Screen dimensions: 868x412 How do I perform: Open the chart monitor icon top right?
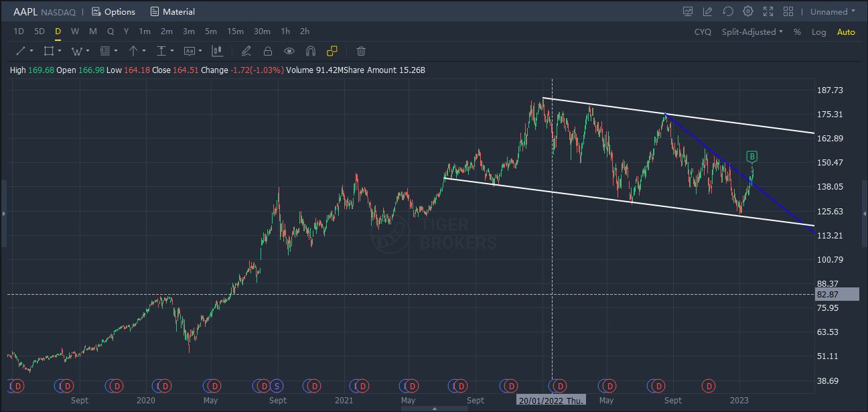tap(688, 11)
